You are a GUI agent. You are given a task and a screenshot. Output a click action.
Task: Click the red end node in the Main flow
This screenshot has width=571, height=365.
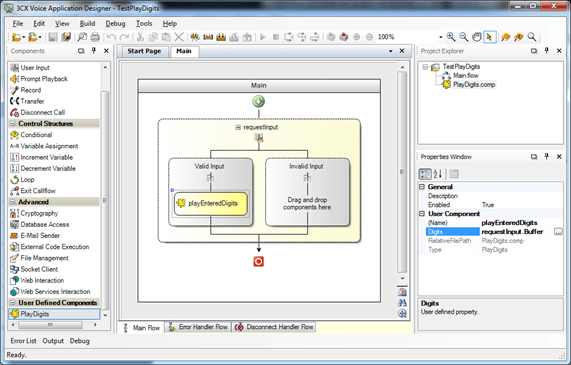(x=259, y=261)
